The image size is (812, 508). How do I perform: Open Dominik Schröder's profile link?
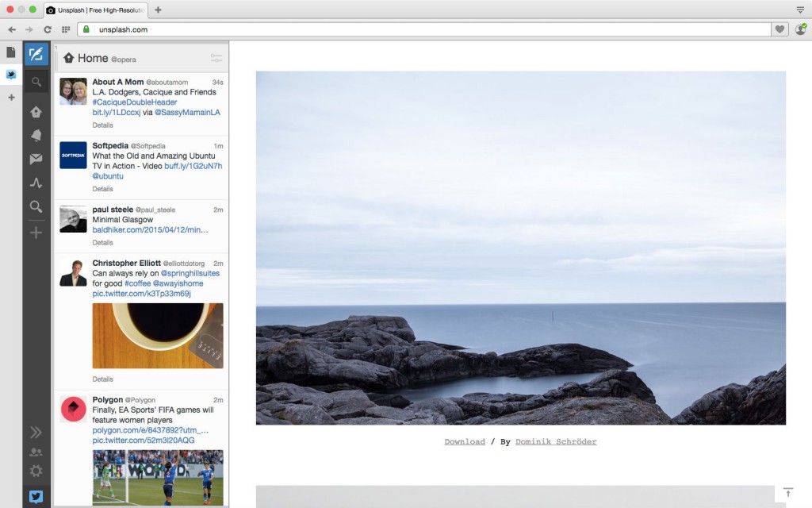point(555,441)
